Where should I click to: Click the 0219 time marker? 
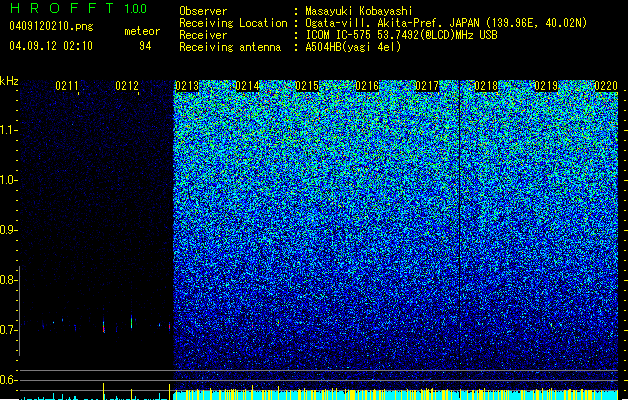point(546,86)
